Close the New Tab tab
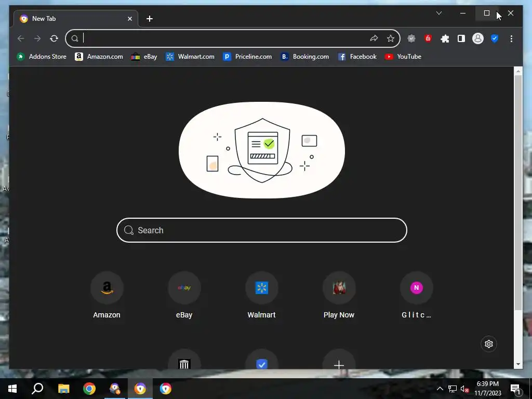 129,19
